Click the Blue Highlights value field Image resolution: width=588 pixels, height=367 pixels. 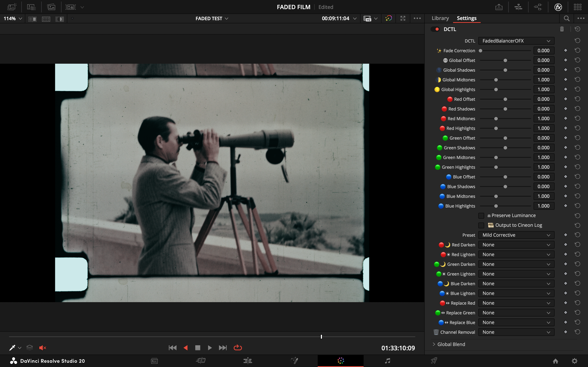coord(543,206)
